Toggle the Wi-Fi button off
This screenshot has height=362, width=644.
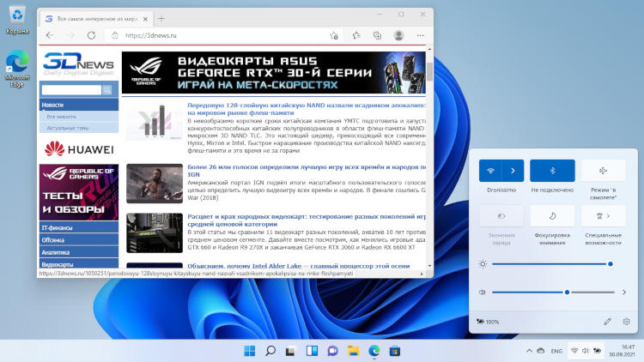point(490,171)
